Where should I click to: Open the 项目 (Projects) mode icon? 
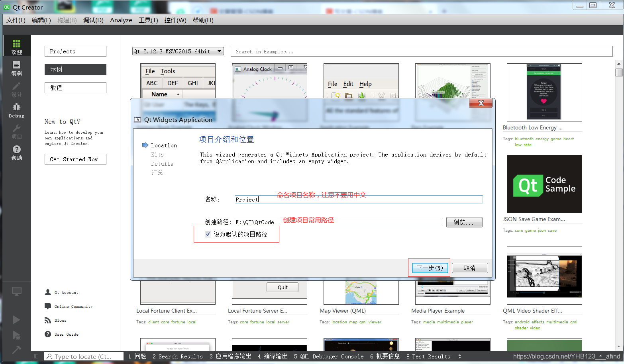click(x=16, y=131)
